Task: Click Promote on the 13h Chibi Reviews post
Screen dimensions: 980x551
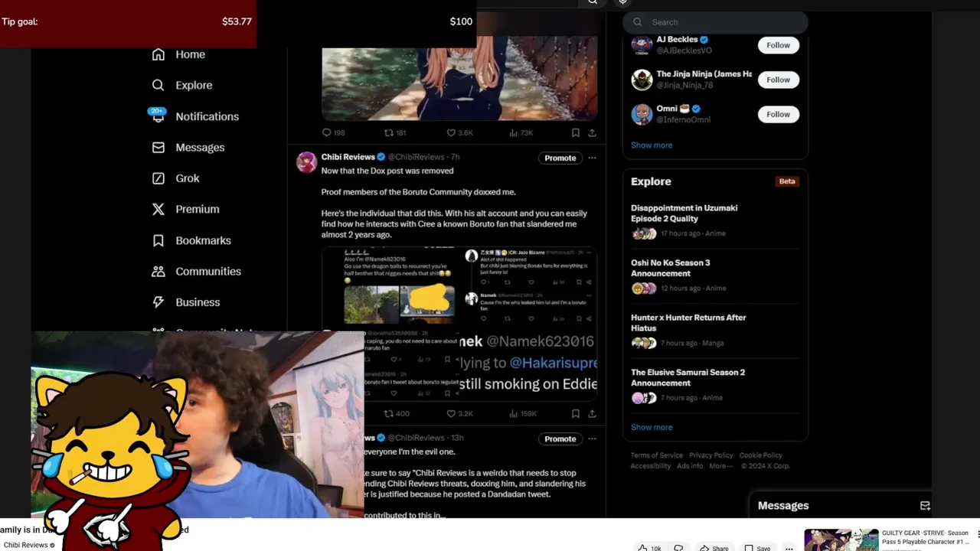Action: coord(560,439)
